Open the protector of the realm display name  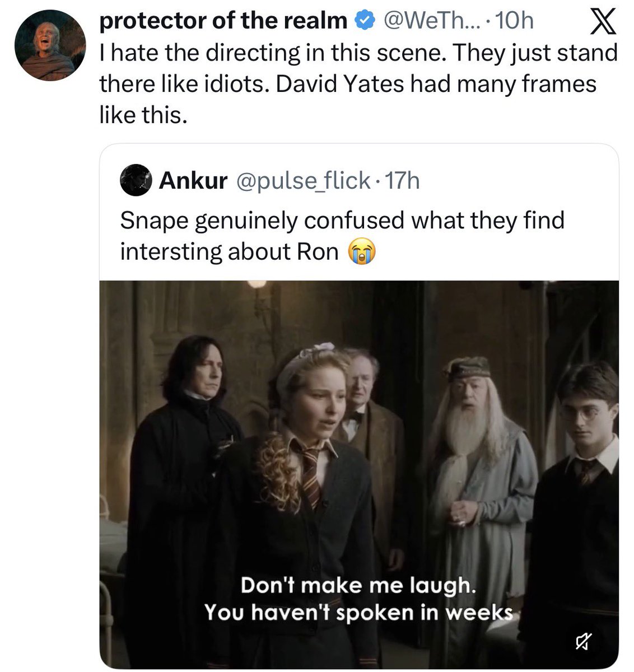223,21
